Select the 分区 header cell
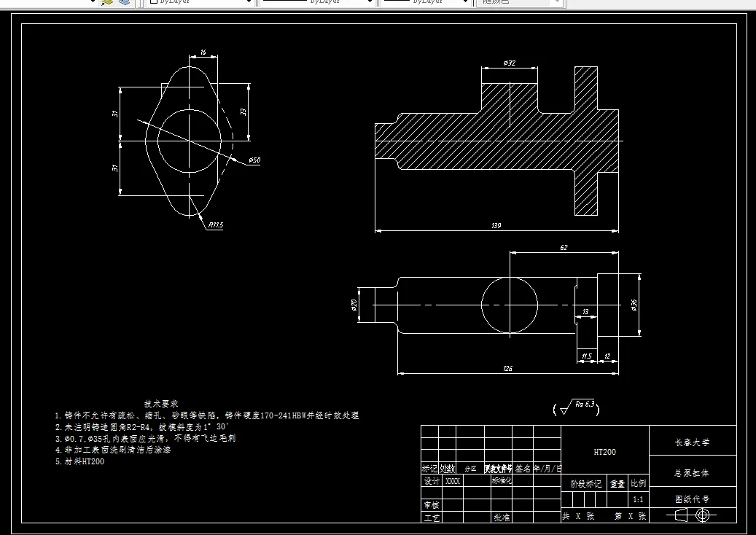This screenshot has width=756, height=535. pos(470,469)
